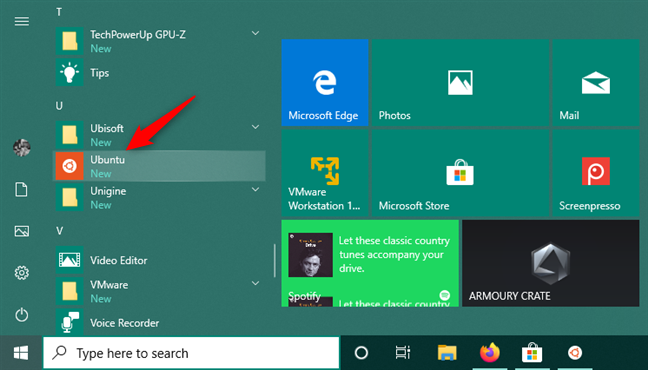Click the Unigine folder icon
The width and height of the screenshot is (648, 370).
coord(69,198)
